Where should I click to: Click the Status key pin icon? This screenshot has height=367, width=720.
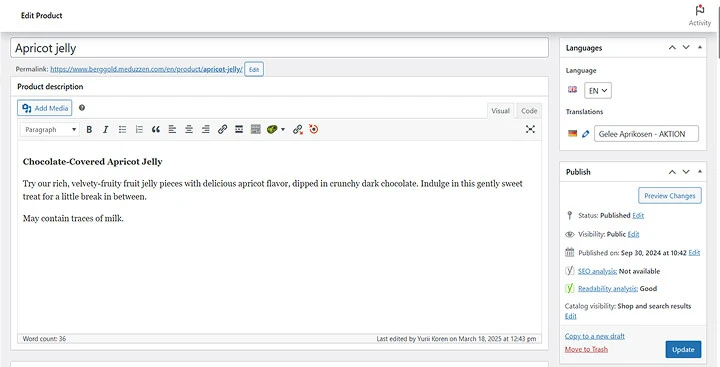coord(569,215)
